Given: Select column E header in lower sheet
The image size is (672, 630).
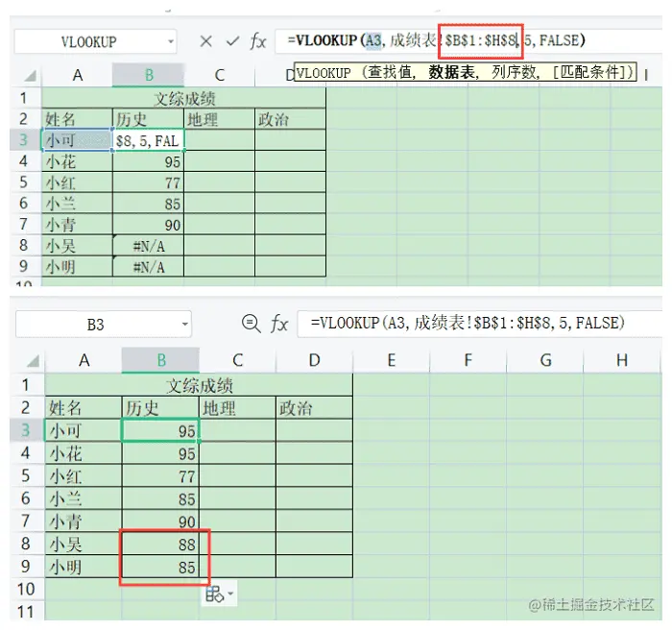Looking at the screenshot, I should click(x=392, y=360).
